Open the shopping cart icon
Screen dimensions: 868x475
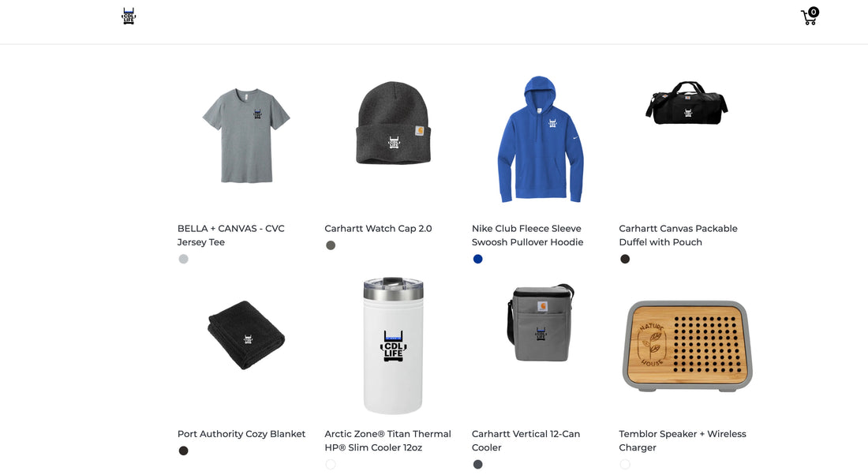(x=810, y=16)
